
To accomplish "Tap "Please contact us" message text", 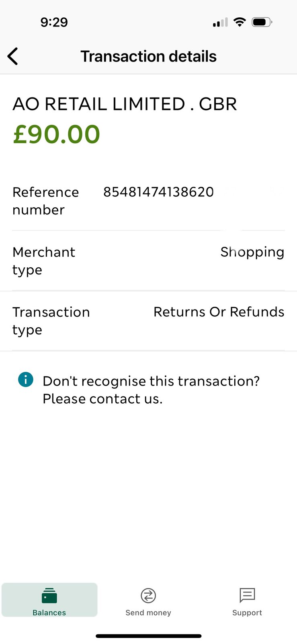I will 102,399.
